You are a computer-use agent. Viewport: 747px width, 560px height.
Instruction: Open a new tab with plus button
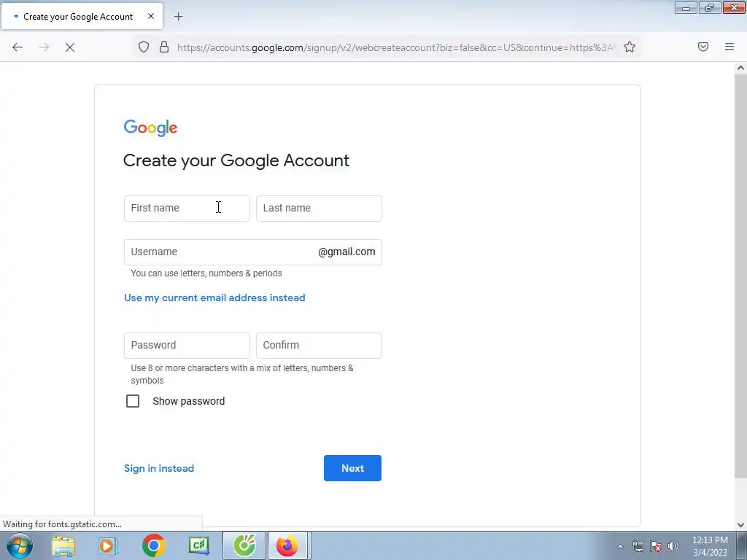(178, 17)
